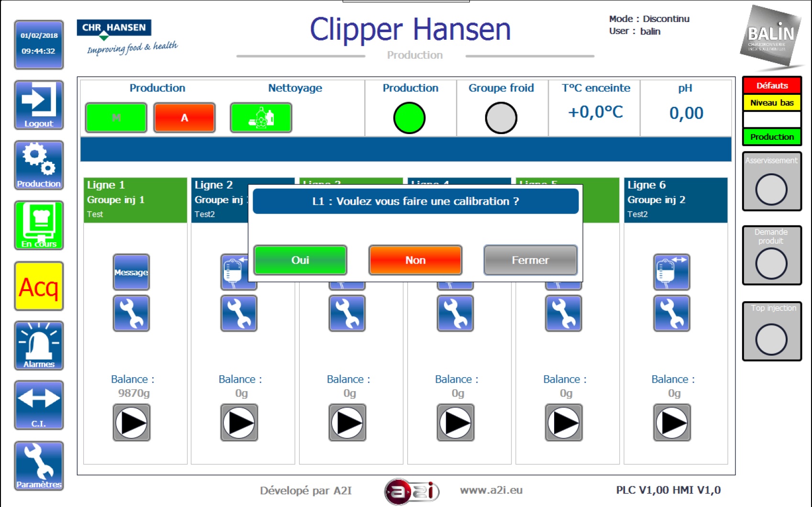Click the Nettoyage cleaning icon button

pos(261,118)
